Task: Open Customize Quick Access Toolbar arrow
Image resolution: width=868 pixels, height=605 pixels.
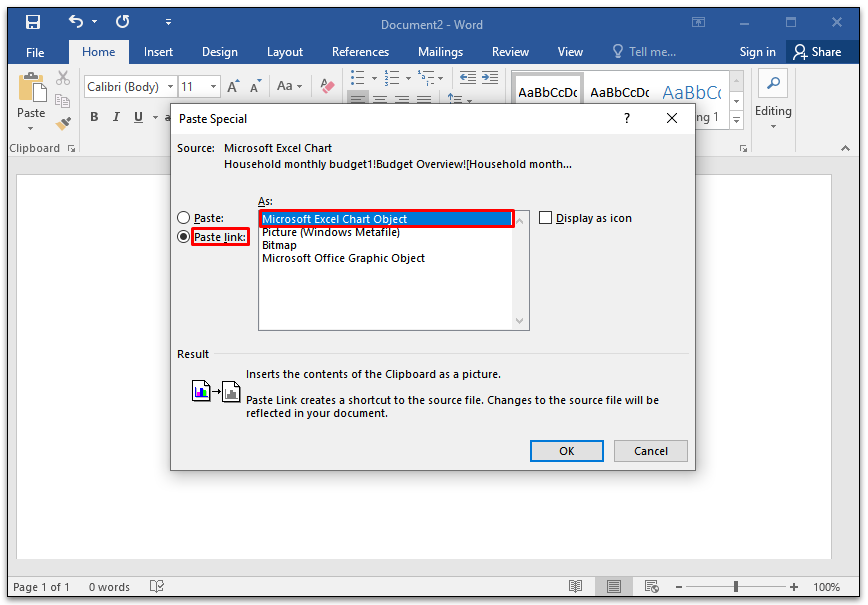Action: tap(168, 22)
